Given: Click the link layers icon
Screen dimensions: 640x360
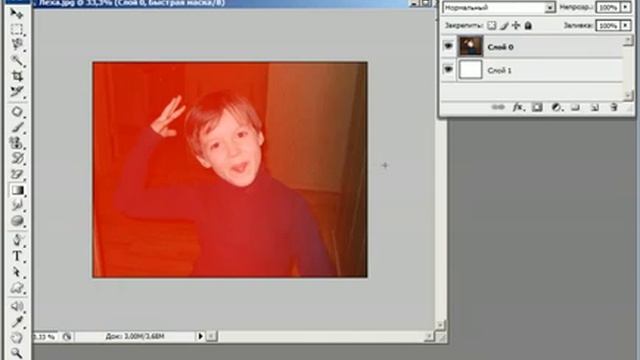Looking at the screenshot, I should [x=498, y=107].
